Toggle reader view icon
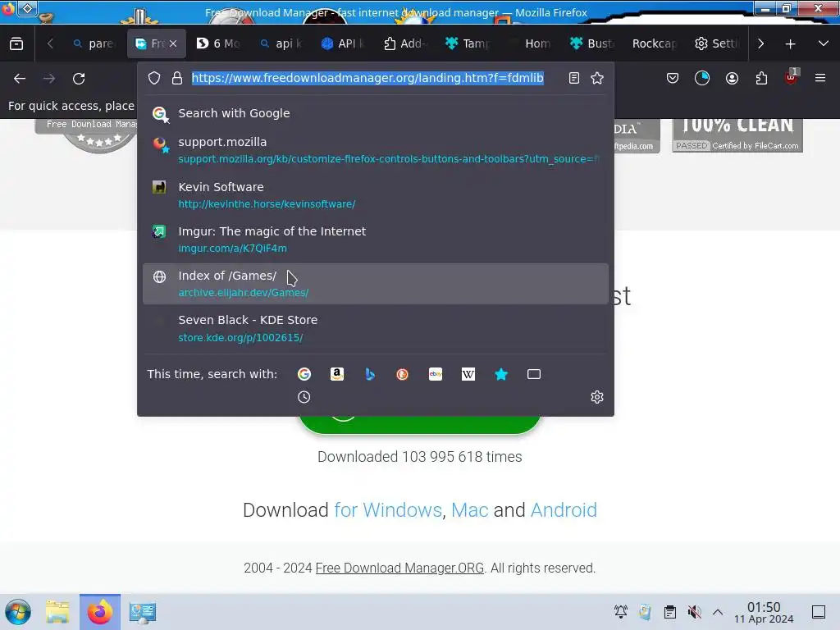 [x=573, y=78]
